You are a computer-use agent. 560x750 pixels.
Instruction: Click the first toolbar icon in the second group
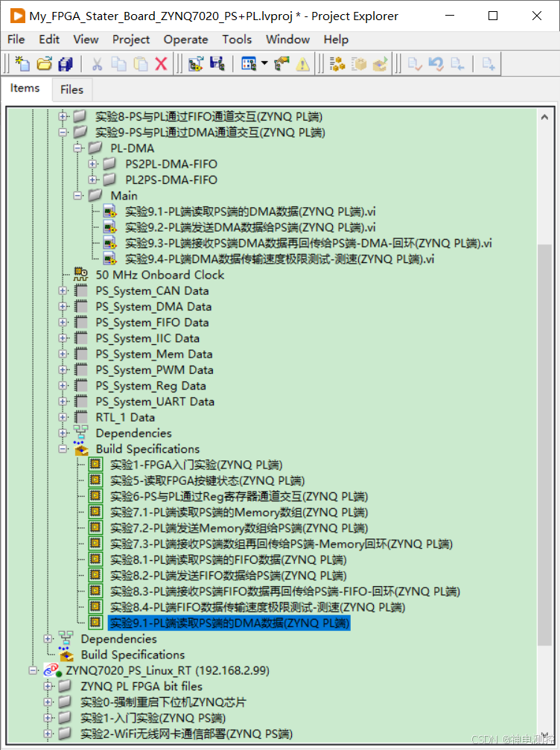click(196, 63)
